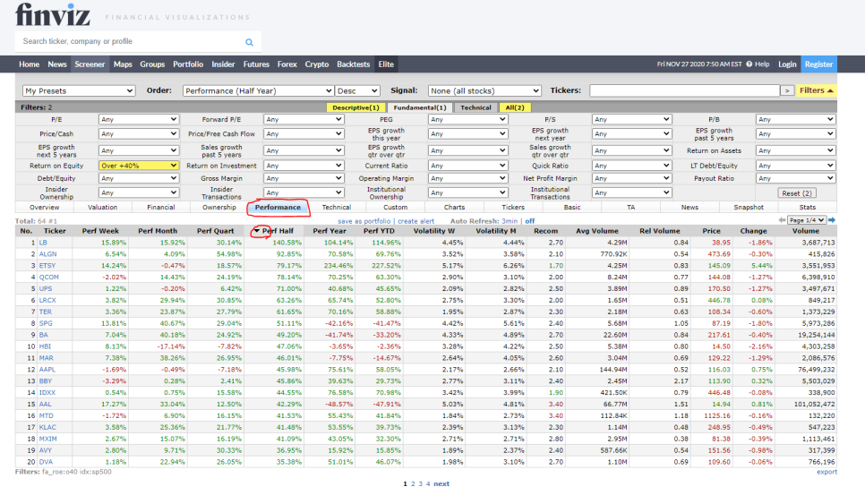Open the Return on Equity filter dropdown
The width and height of the screenshot is (865, 504).
pyautogui.click(x=139, y=166)
